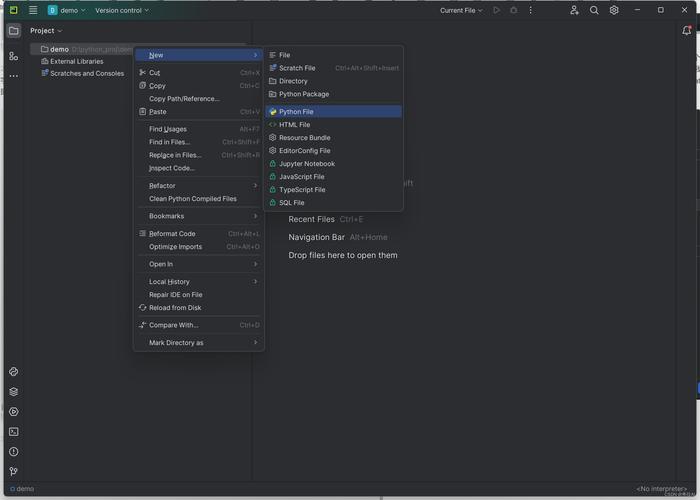This screenshot has height=500, width=700.
Task: Open Current File run configuration dropdown
Action: 461,10
